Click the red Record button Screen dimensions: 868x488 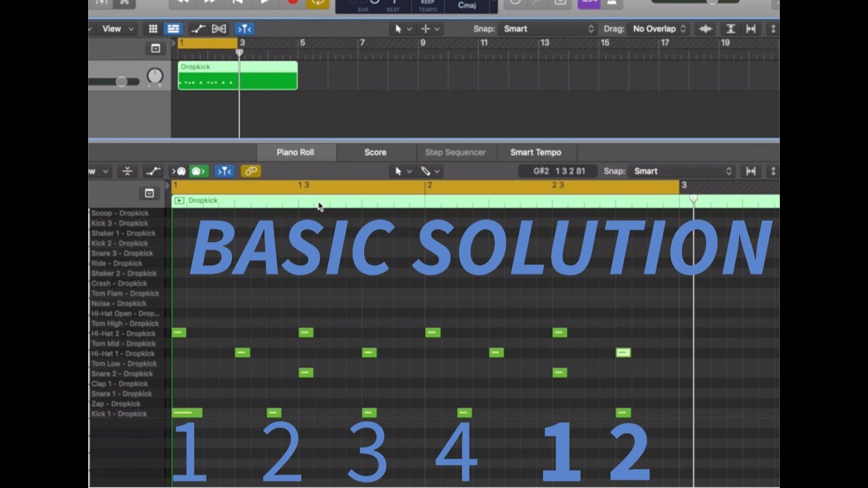click(293, 2)
